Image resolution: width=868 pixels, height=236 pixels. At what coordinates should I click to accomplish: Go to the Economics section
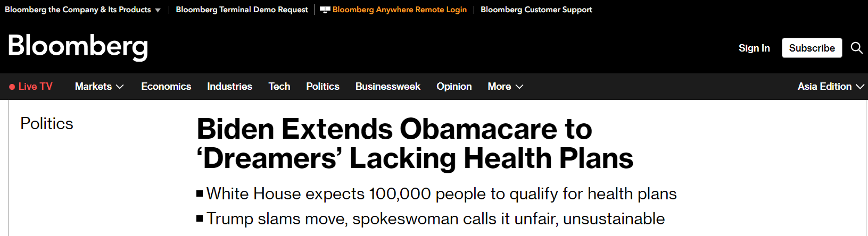(x=166, y=86)
